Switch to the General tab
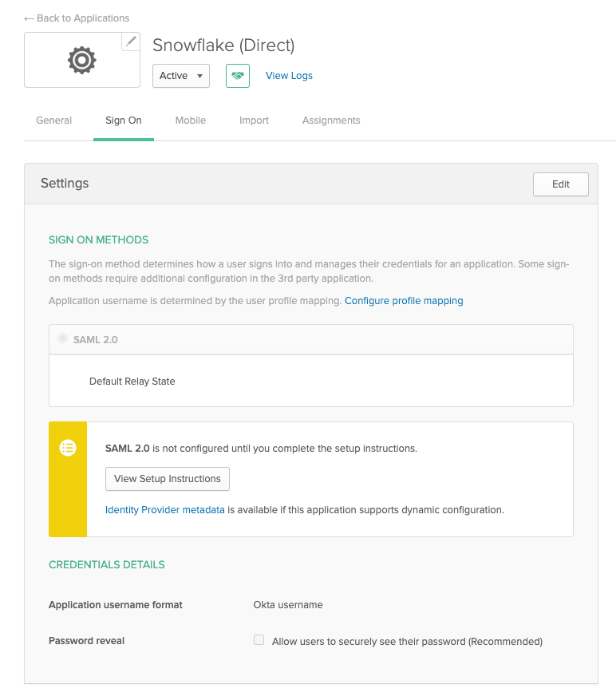The image size is (616, 700). [x=53, y=121]
